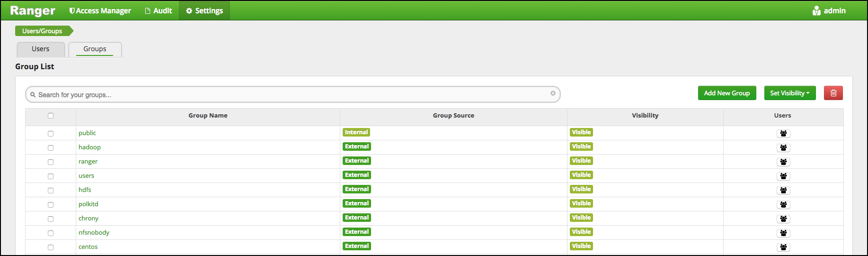The height and width of the screenshot is (256, 868).
Task: Check the ranger group checkbox
Action: (51, 162)
